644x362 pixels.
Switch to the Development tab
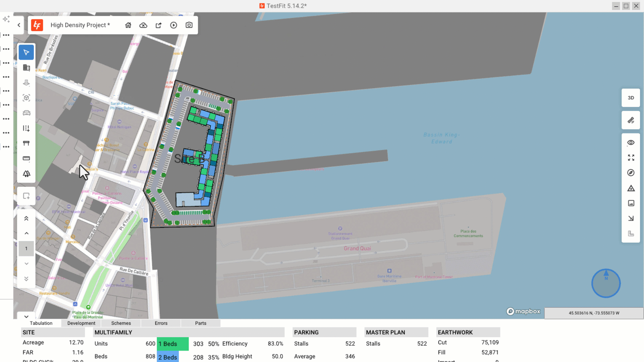coord(81,323)
